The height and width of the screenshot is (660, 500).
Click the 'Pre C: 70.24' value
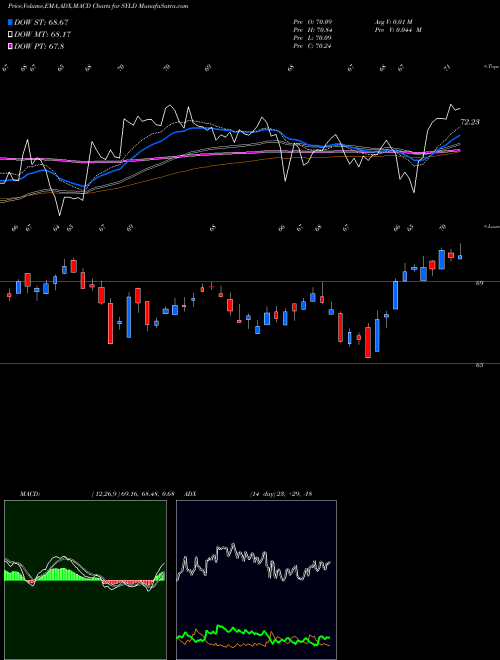[313, 46]
